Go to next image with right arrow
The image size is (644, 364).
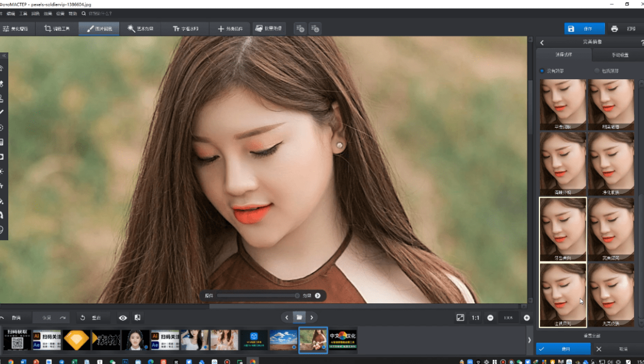tap(312, 317)
